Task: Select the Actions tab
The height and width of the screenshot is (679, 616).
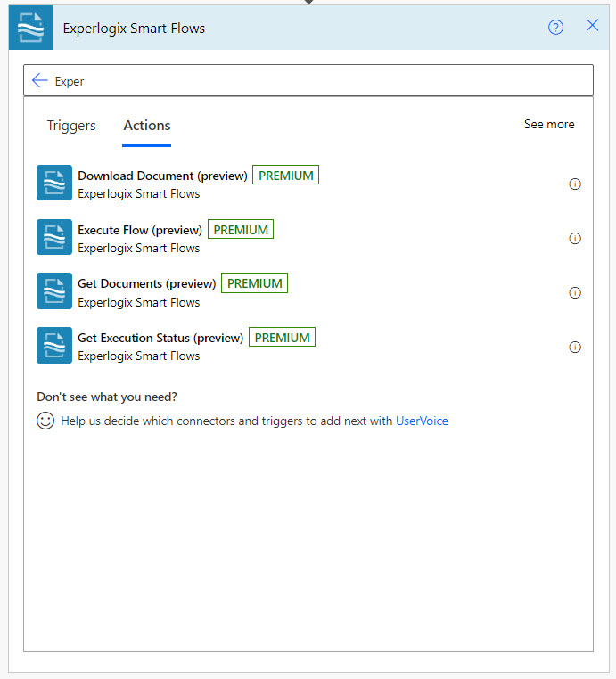Action: coord(147,126)
